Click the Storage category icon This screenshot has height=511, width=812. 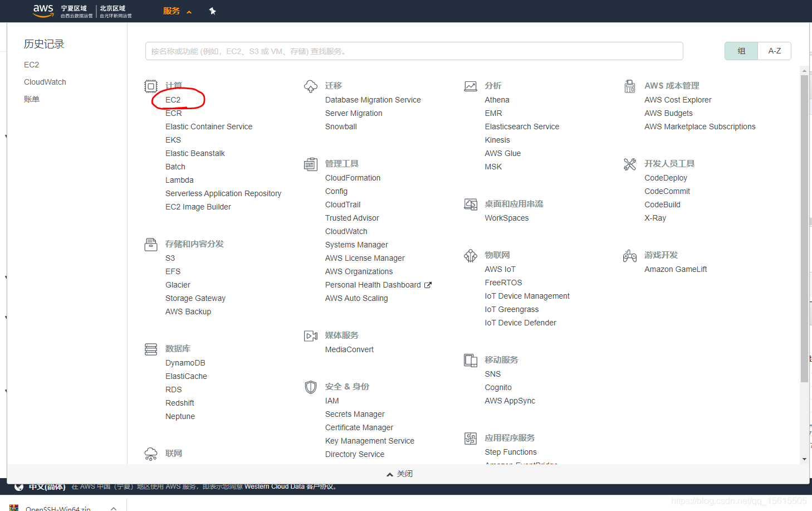(151, 245)
